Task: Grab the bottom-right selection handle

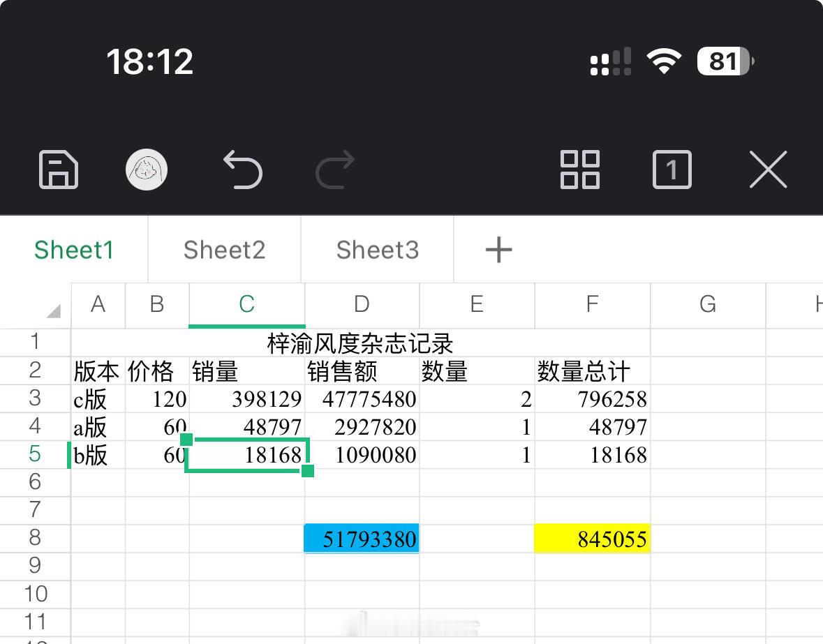Action: click(x=308, y=470)
